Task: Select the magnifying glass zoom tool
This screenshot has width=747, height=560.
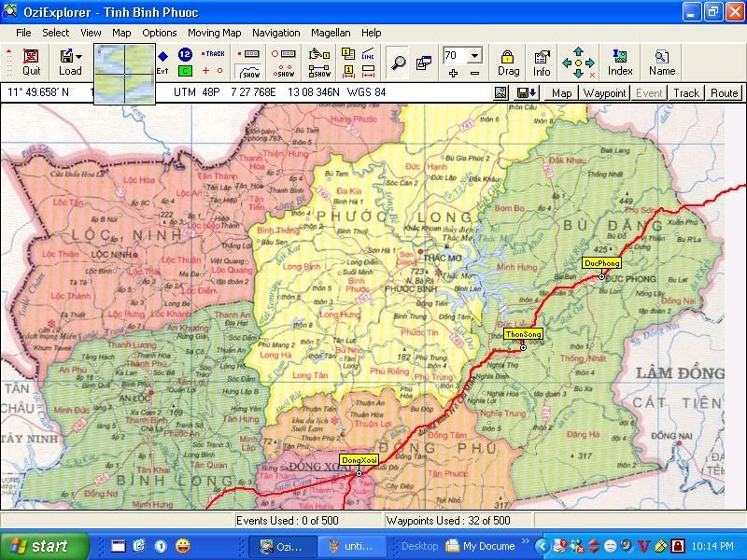Action: point(398,63)
